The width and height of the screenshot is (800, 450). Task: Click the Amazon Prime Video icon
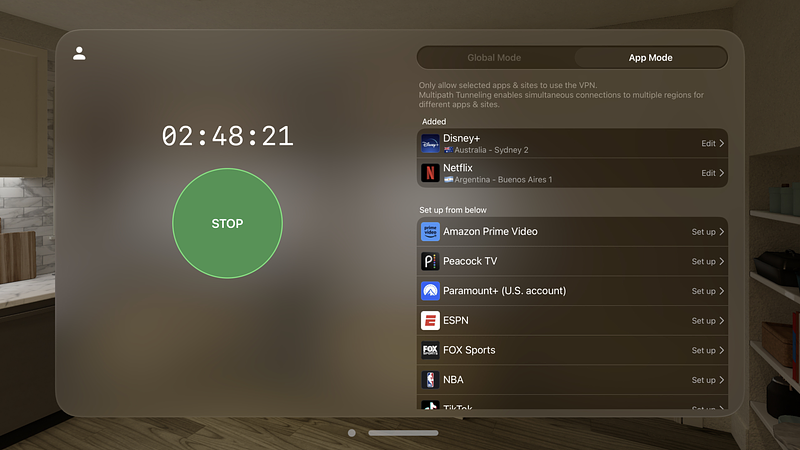tap(430, 232)
